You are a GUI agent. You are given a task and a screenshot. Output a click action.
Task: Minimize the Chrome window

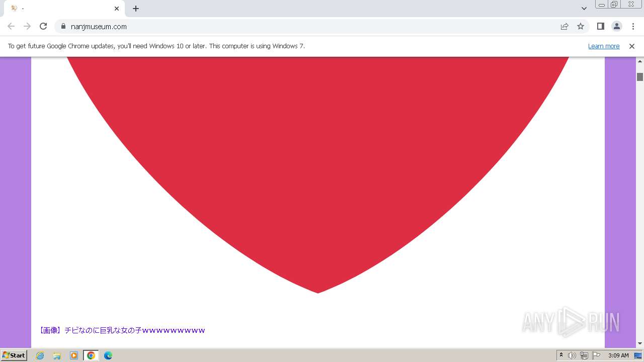point(601,5)
